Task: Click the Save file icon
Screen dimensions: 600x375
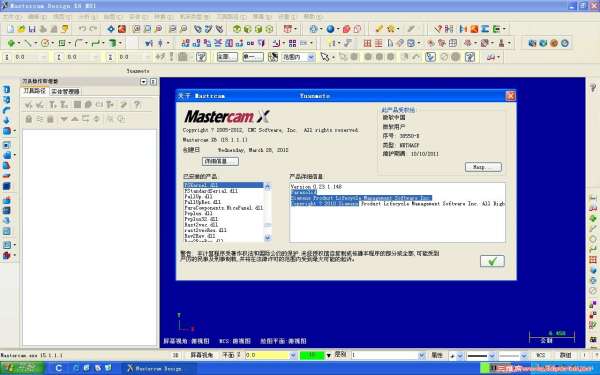Action: pos(32,29)
